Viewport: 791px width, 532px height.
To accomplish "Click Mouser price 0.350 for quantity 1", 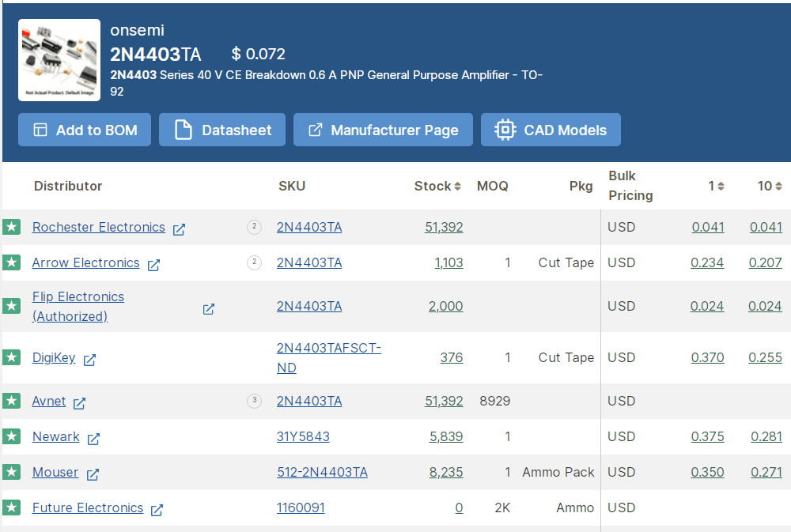I will [708, 472].
